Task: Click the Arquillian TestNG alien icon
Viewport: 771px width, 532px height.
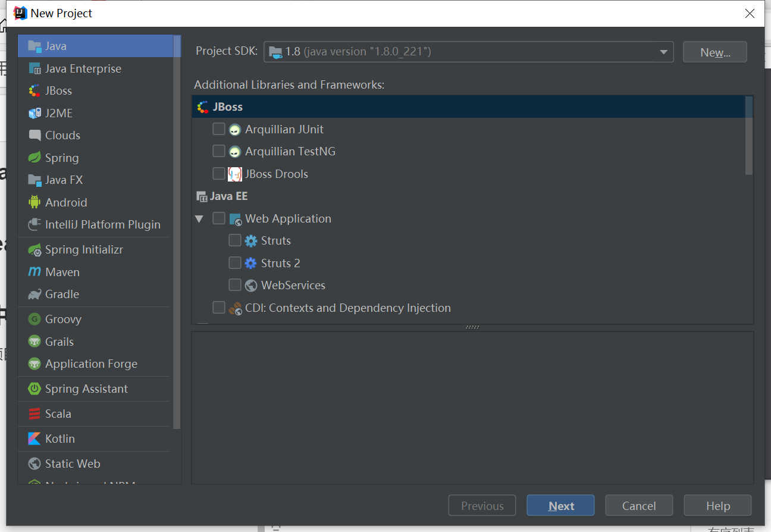Action: pos(235,152)
